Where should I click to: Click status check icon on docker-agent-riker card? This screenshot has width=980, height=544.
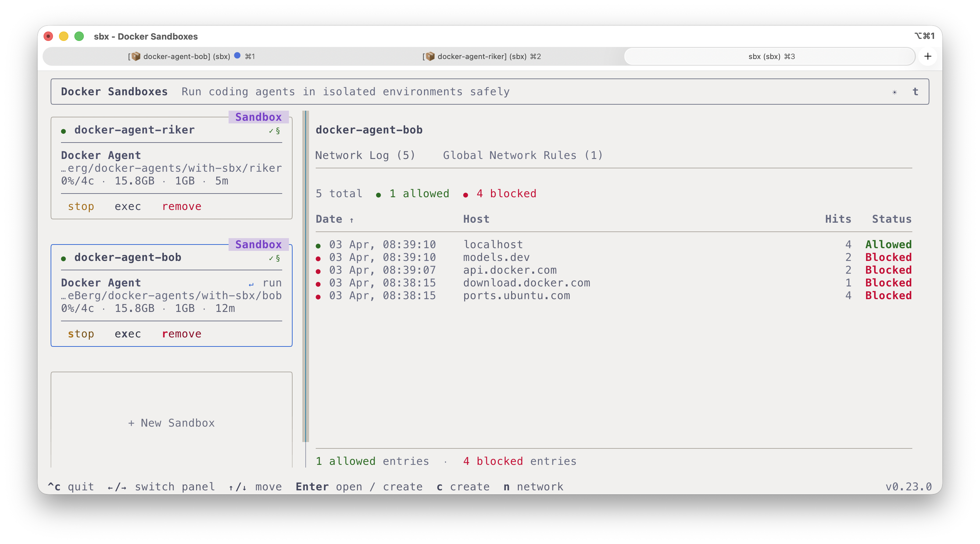click(271, 130)
